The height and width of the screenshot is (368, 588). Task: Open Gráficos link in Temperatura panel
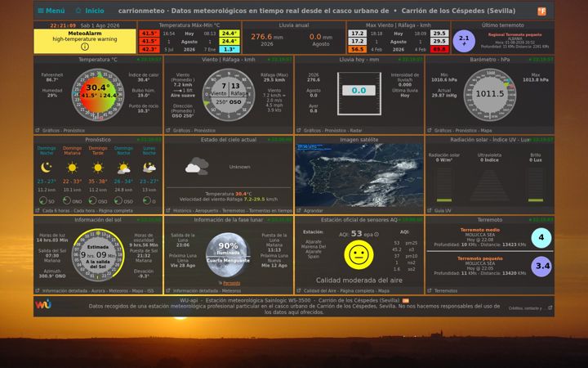pyautogui.click(x=51, y=131)
